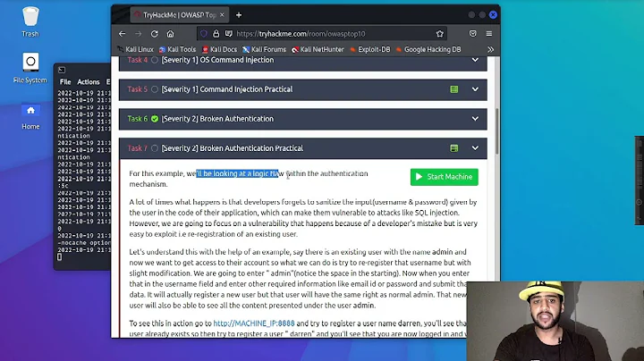Reload the TryHackMe page

click(155, 34)
